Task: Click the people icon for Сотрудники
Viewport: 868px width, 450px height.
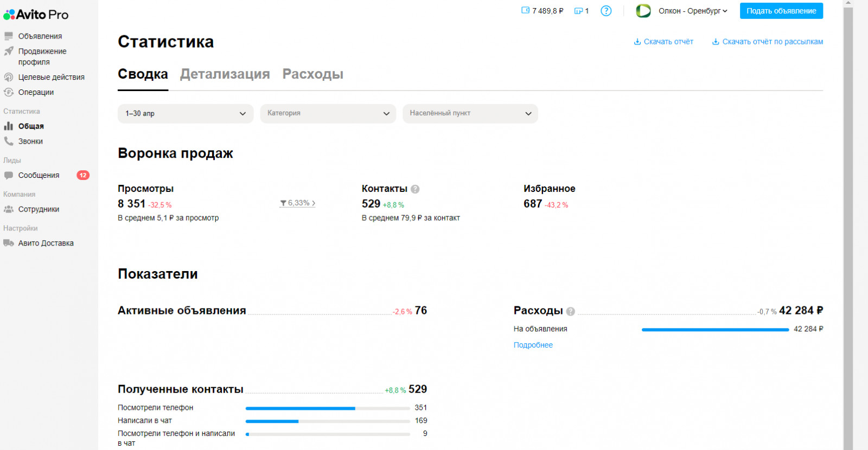Action: point(9,209)
